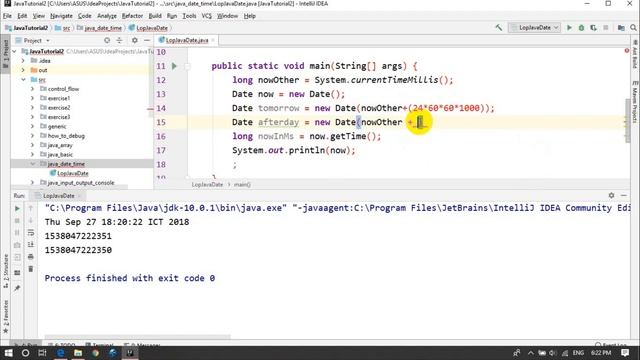The image size is (640, 360).
Task: Click the Project panel locate-file target icon
Action: point(107,40)
